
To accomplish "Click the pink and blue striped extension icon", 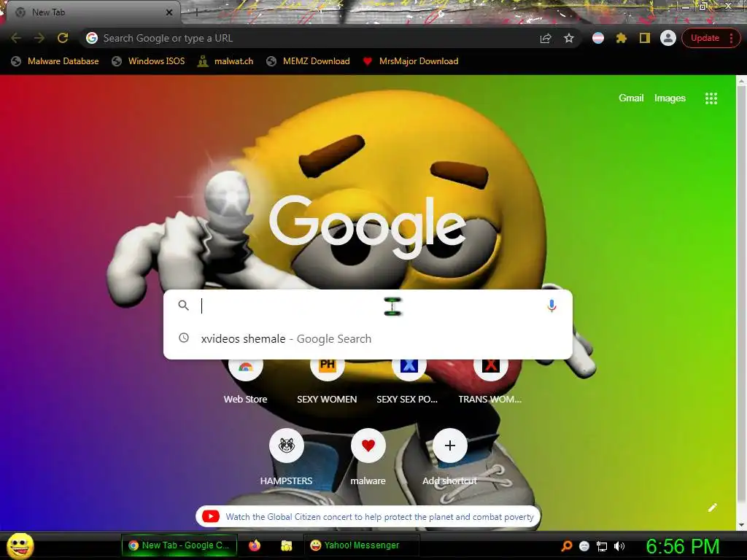I will point(598,38).
